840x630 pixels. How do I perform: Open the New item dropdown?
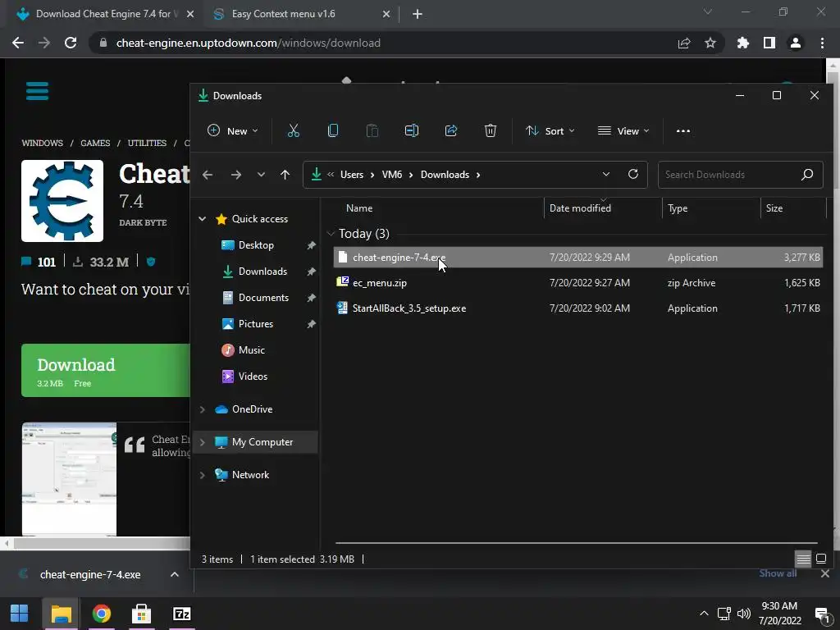tap(232, 130)
